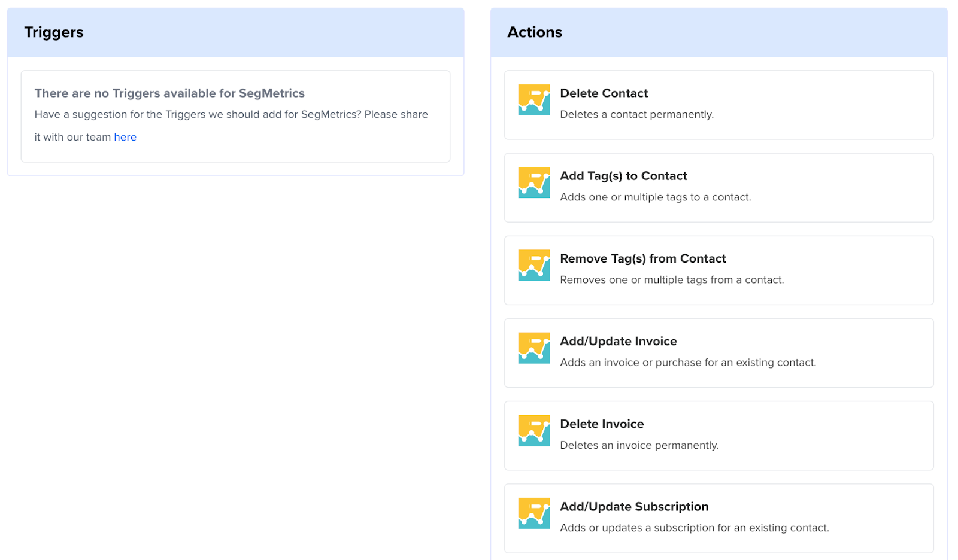Open the 'here' suggestion link

click(125, 137)
